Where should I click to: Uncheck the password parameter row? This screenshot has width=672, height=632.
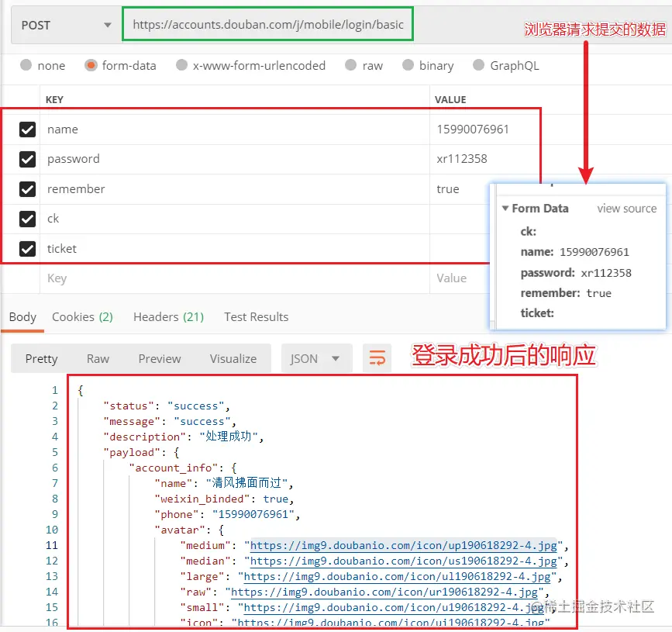(27, 159)
